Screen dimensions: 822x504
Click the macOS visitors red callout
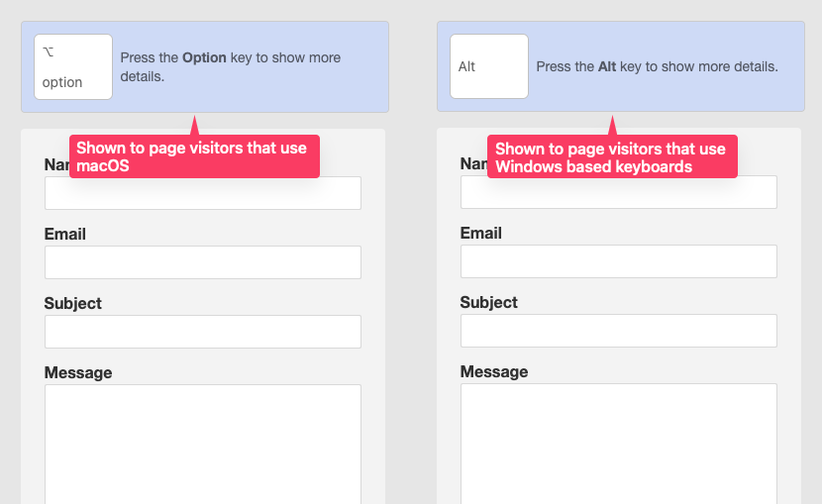pyautogui.click(x=194, y=156)
